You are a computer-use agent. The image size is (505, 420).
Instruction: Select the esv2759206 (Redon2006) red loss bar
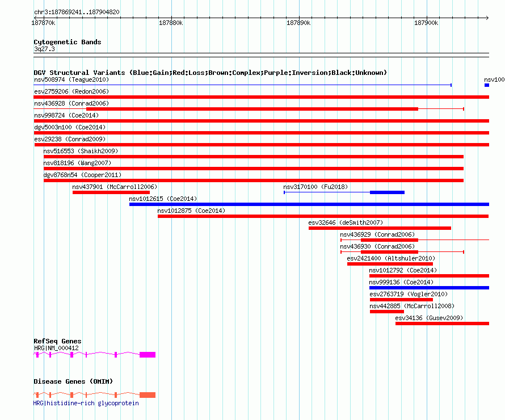[x=261, y=97]
